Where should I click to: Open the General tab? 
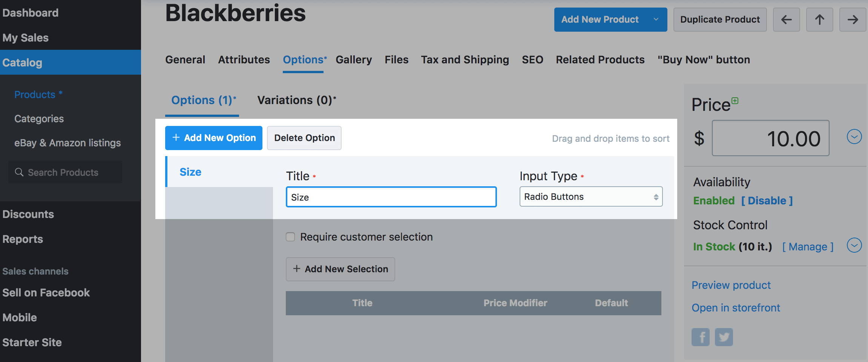coord(185,60)
